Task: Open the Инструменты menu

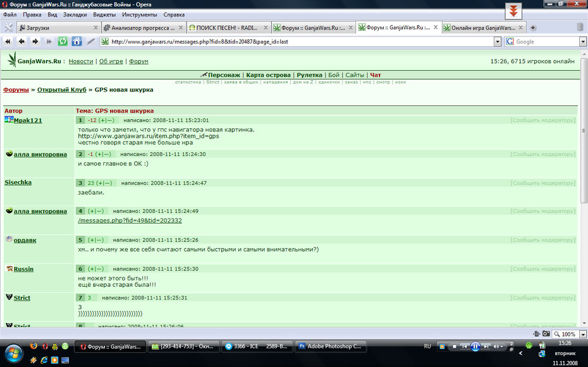Action: (140, 15)
